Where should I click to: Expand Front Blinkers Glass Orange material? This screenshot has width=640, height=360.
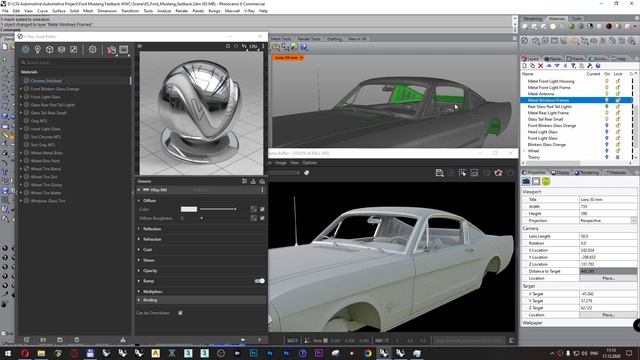[x=21, y=89]
